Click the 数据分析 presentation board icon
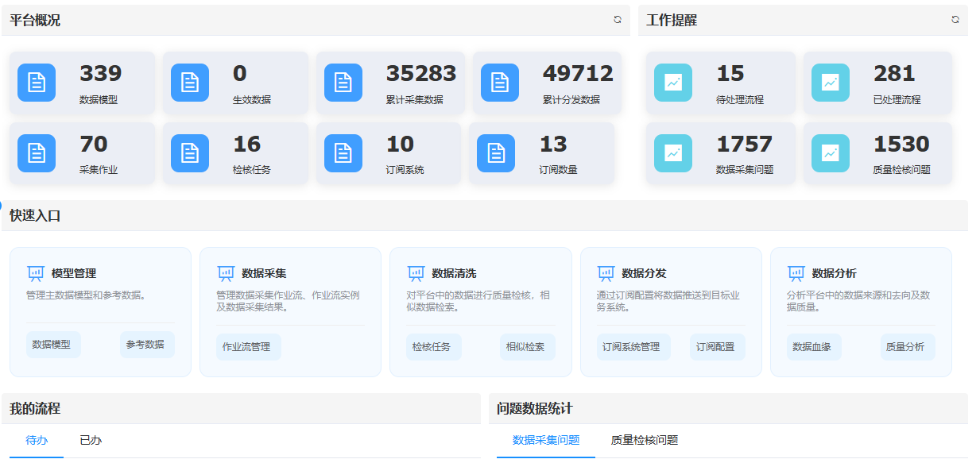Image resolution: width=980 pixels, height=463 pixels. (x=796, y=273)
